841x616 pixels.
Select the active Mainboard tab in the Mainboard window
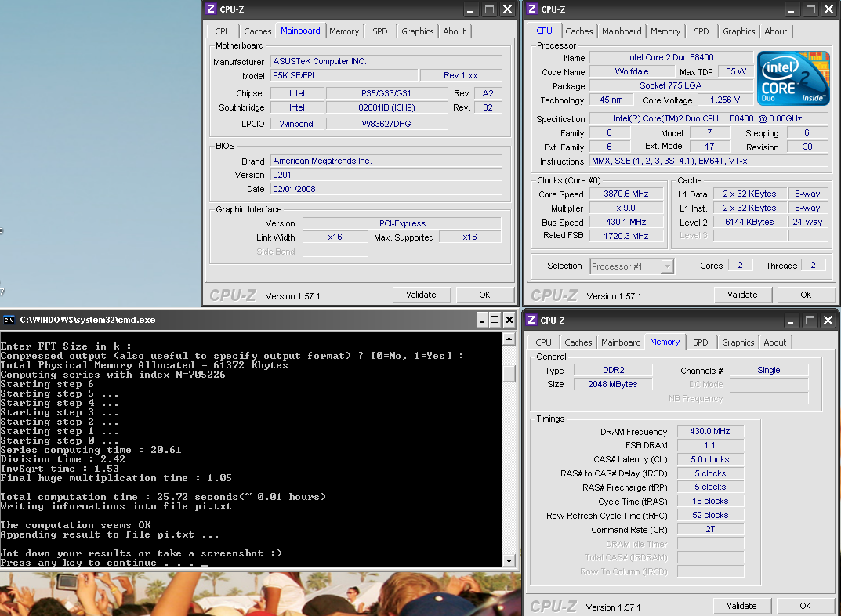[300, 31]
